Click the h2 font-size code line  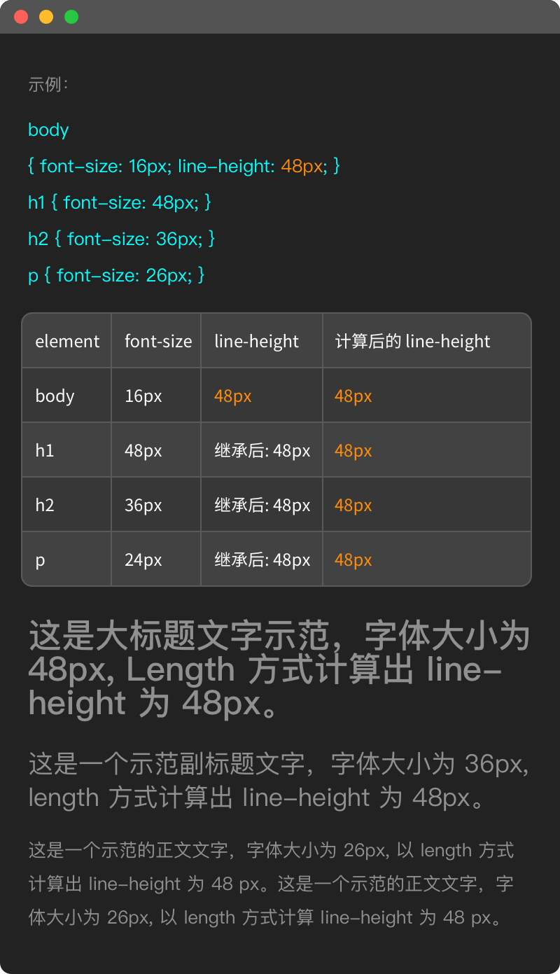(121, 239)
